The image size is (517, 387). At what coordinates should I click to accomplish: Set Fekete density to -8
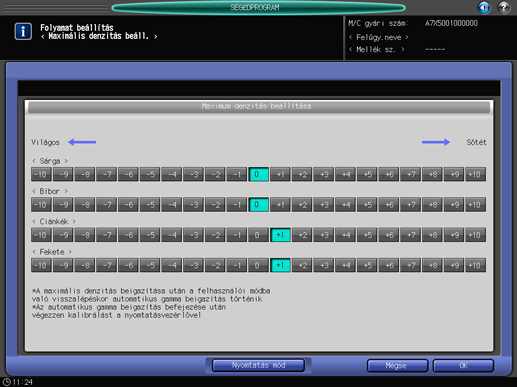coord(85,265)
